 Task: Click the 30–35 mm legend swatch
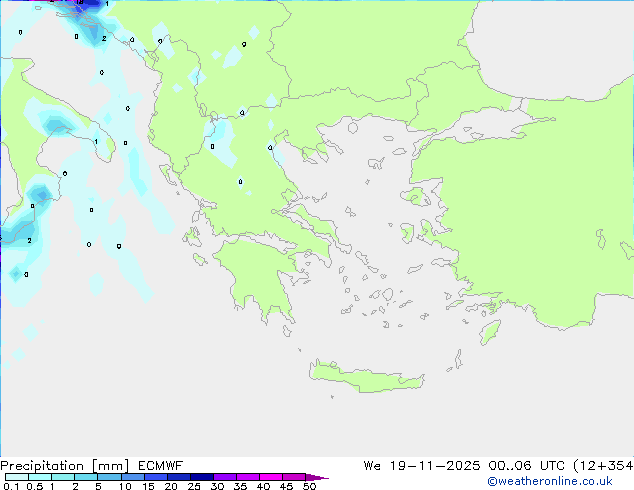225,477
